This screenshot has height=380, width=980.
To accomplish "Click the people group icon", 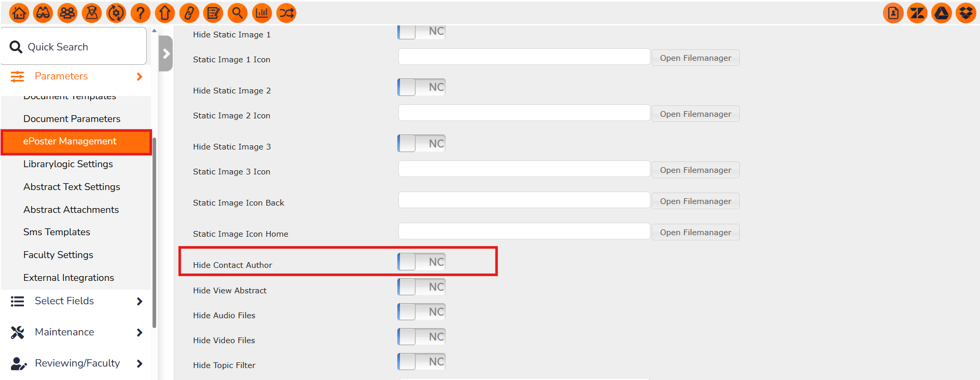I will click(67, 13).
